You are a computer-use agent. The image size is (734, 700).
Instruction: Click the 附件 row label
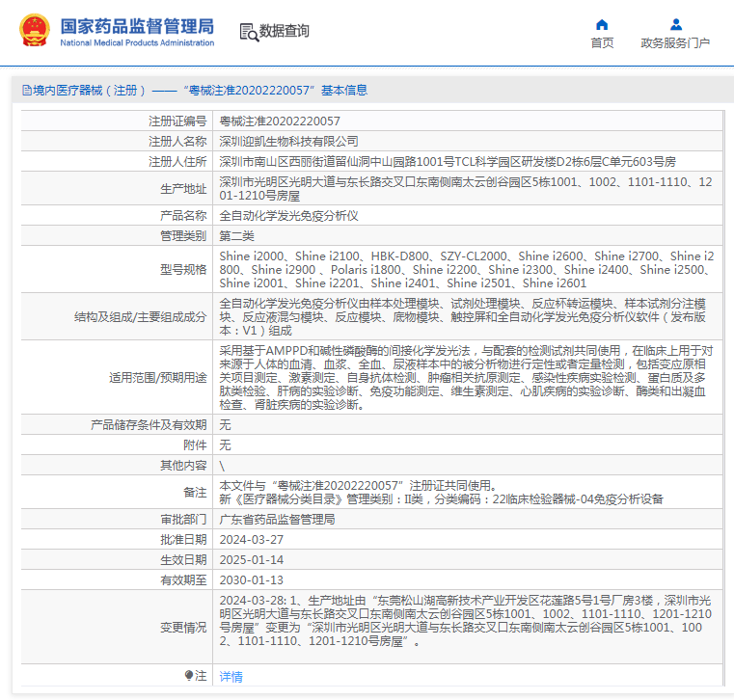(x=195, y=445)
